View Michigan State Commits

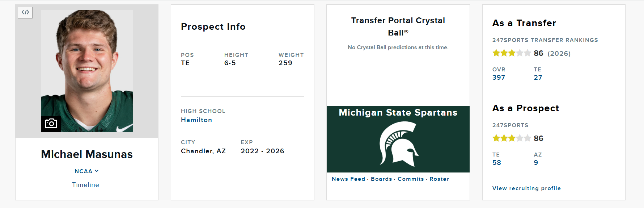pos(411,179)
